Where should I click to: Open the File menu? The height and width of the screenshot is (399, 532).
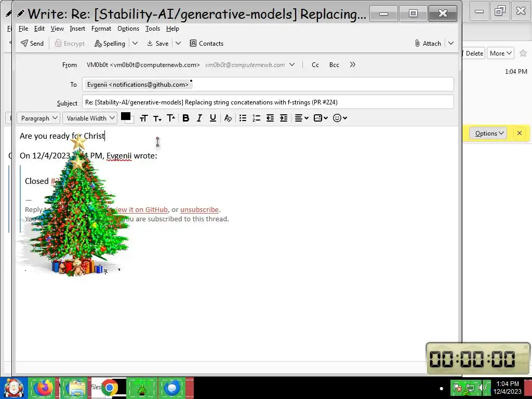(x=23, y=29)
